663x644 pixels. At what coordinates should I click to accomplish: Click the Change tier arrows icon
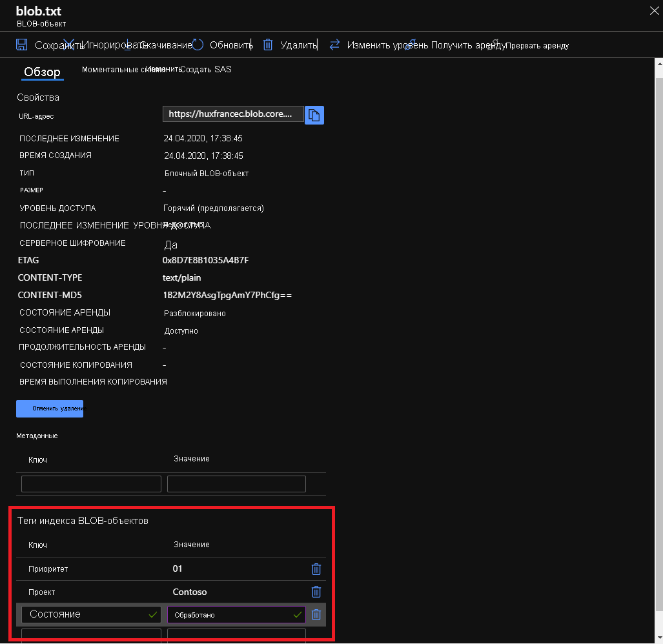(x=334, y=45)
